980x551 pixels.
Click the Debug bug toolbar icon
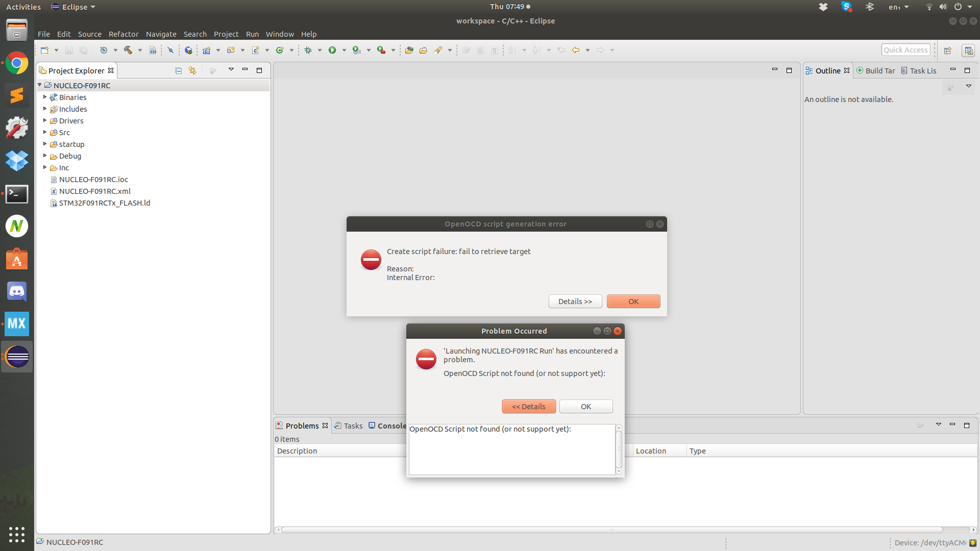(x=308, y=50)
